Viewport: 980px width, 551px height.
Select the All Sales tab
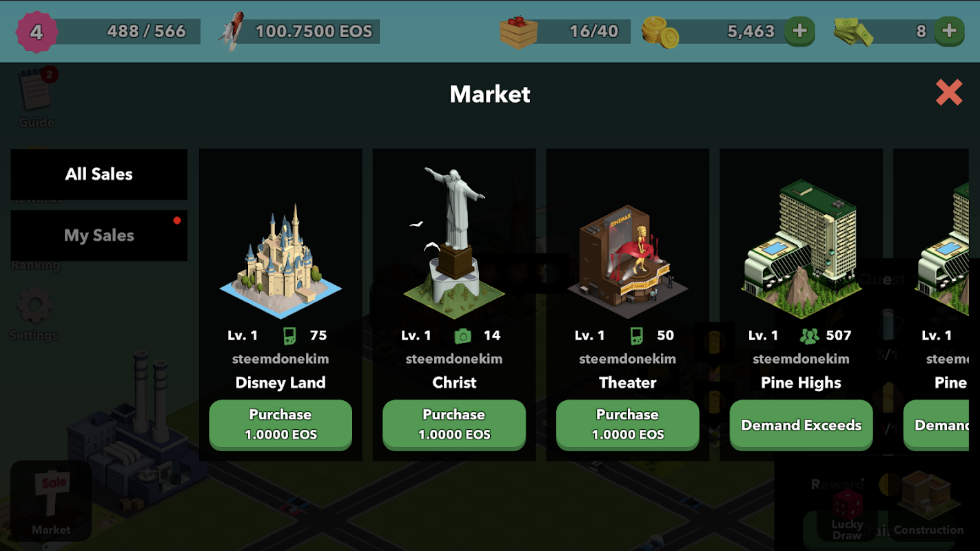pyautogui.click(x=99, y=174)
